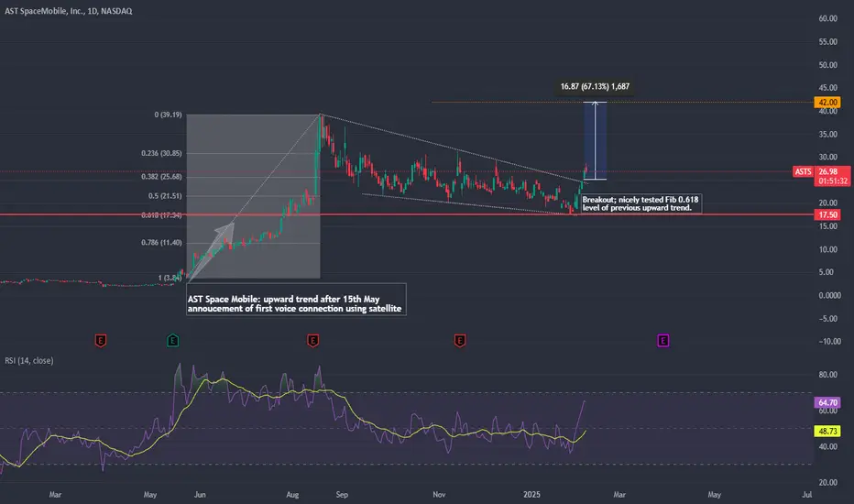Click the RSI (14, close) indicator label
Viewport: 854px width, 504px height.
coord(29,361)
